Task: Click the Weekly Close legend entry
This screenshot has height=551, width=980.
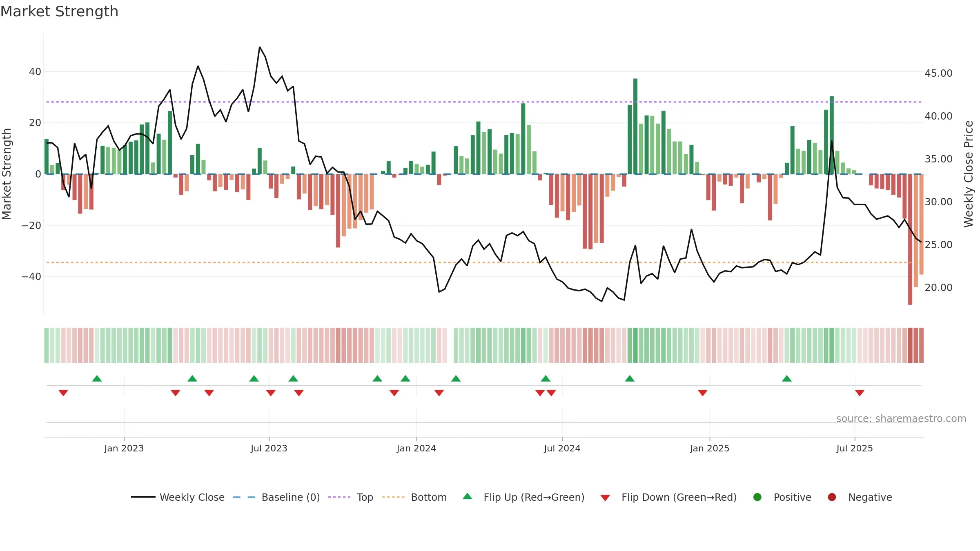Action: 178,497
